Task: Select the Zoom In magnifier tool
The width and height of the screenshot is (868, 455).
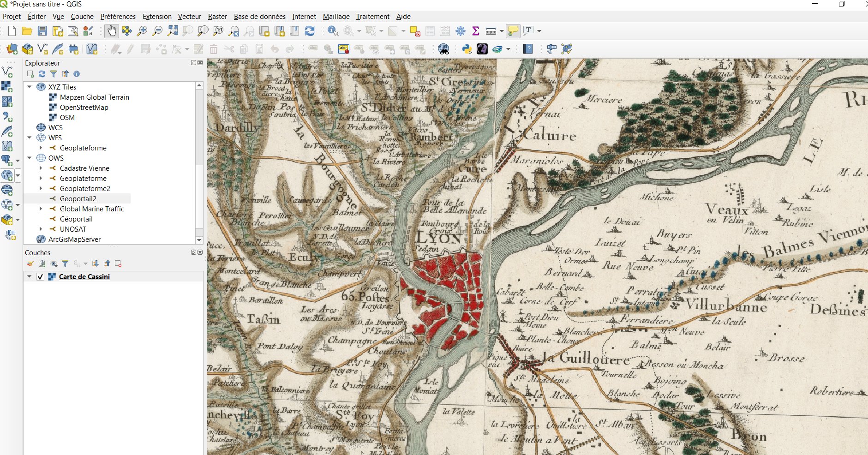Action: [x=142, y=31]
